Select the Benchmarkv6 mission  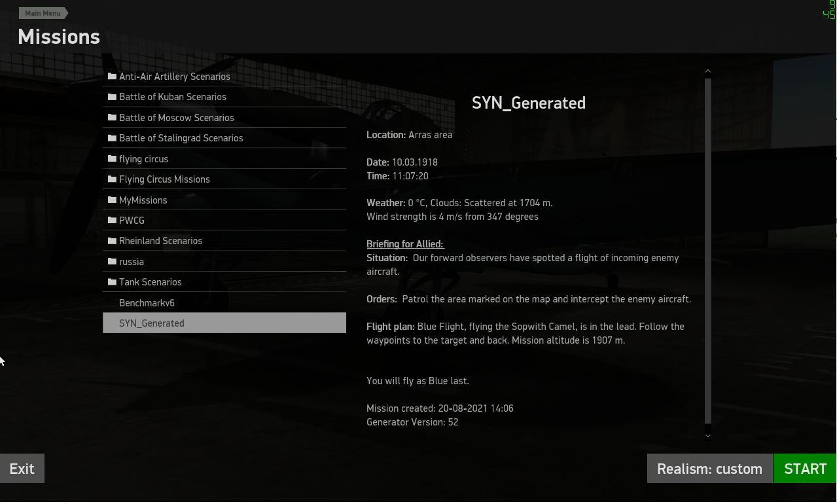(x=224, y=303)
